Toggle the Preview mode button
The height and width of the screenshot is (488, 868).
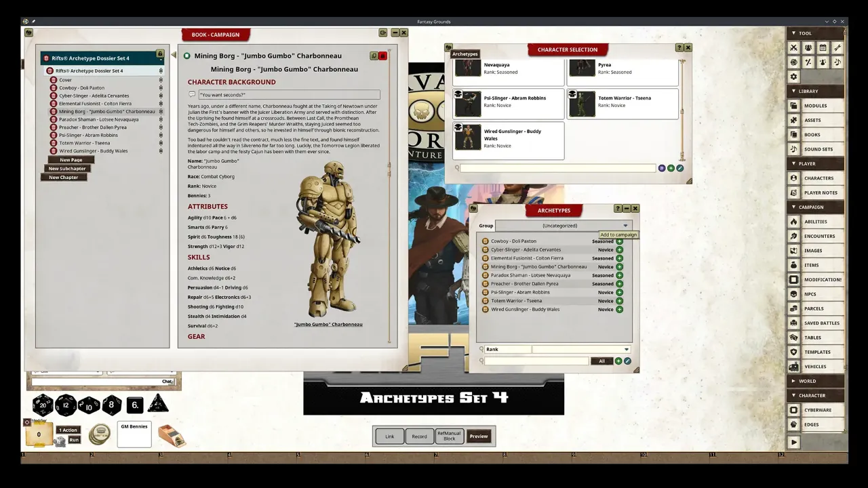tap(479, 436)
